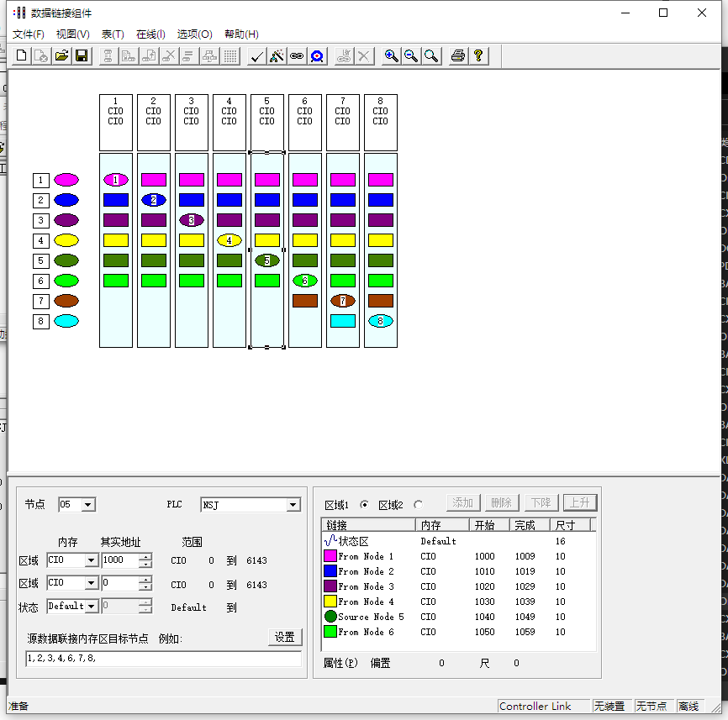Open the 在线(I) menu
Viewport: 728px width, 720px height.
(150, 34)
